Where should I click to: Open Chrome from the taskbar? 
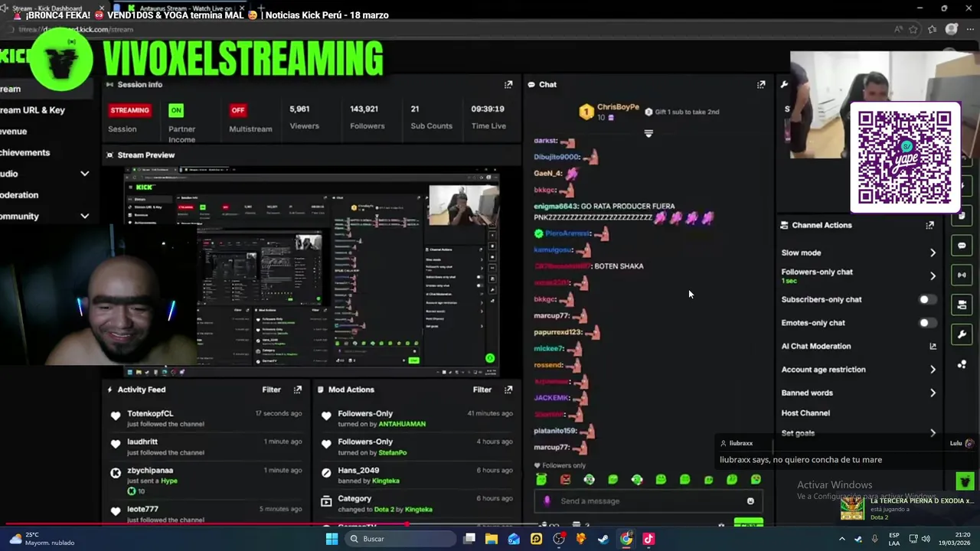click(626, 539)
